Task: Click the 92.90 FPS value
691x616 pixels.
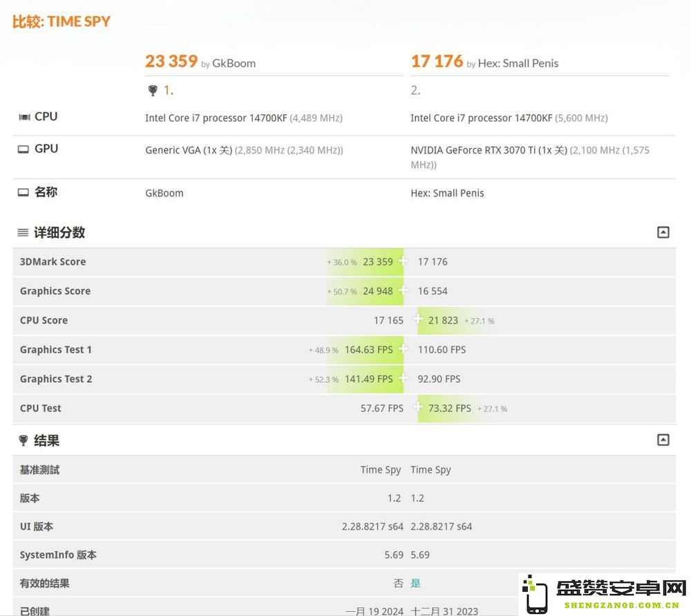Action: pyautogui.click(x=439, y=380)
